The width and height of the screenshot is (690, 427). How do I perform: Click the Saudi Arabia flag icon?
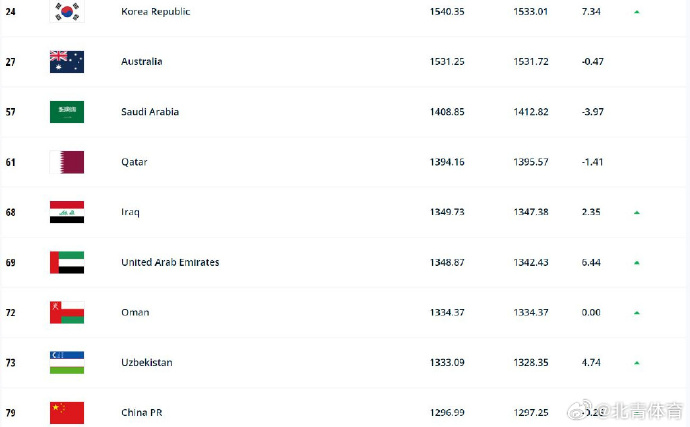67,112
